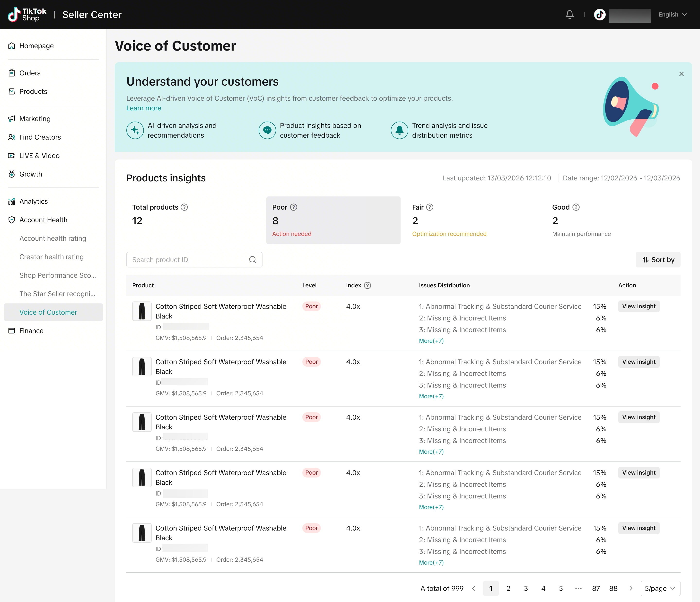Click the second product's pants thumbnail
Viewport: 700px width, 602px height.
point(142,367)
